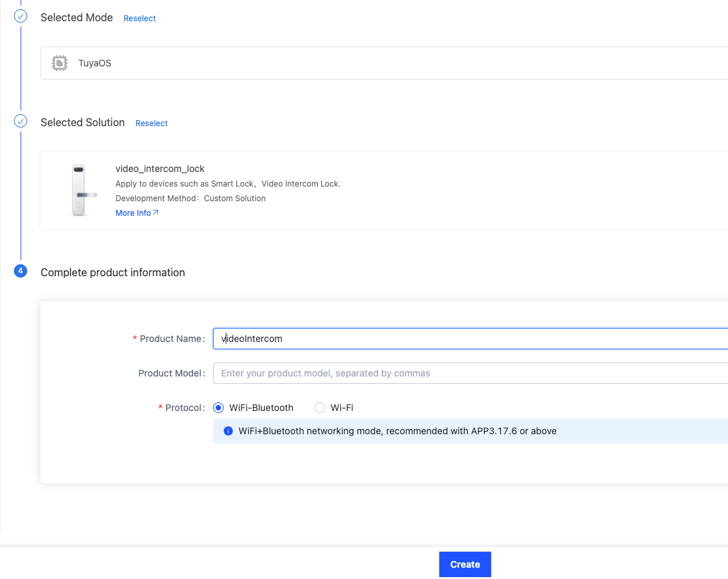Click the video_intercom_lock solution title

tap(160, 169)
